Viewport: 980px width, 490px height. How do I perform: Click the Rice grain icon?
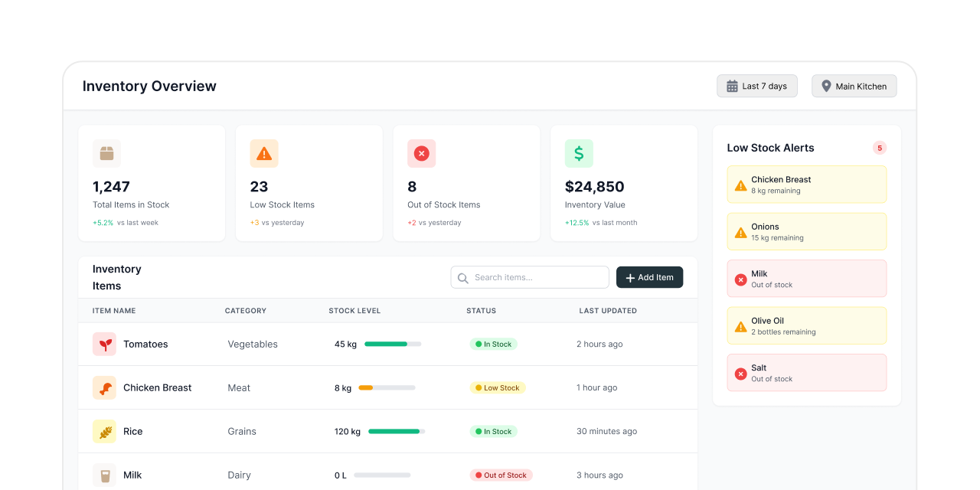coord(104,431)
